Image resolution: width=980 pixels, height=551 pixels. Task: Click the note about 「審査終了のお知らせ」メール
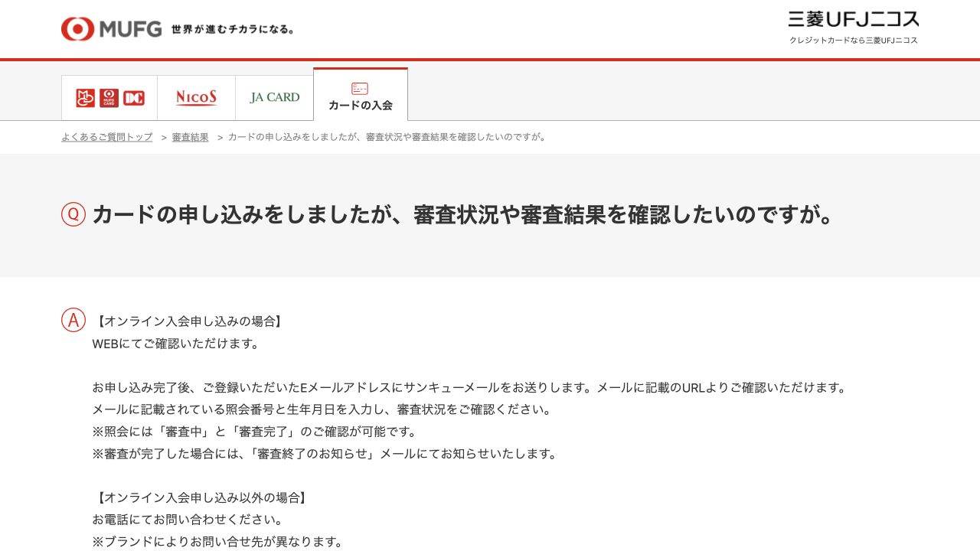[326, 454]
